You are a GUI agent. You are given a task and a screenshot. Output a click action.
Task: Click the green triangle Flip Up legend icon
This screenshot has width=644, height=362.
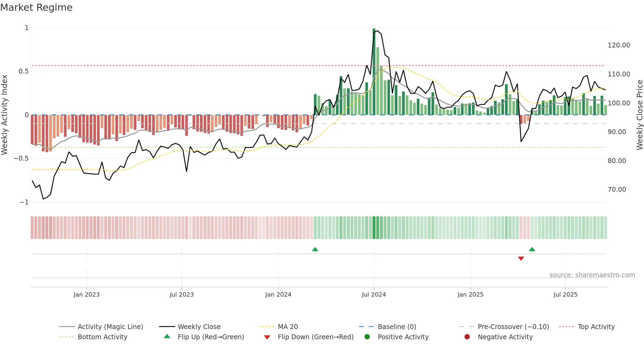point(167,336)
